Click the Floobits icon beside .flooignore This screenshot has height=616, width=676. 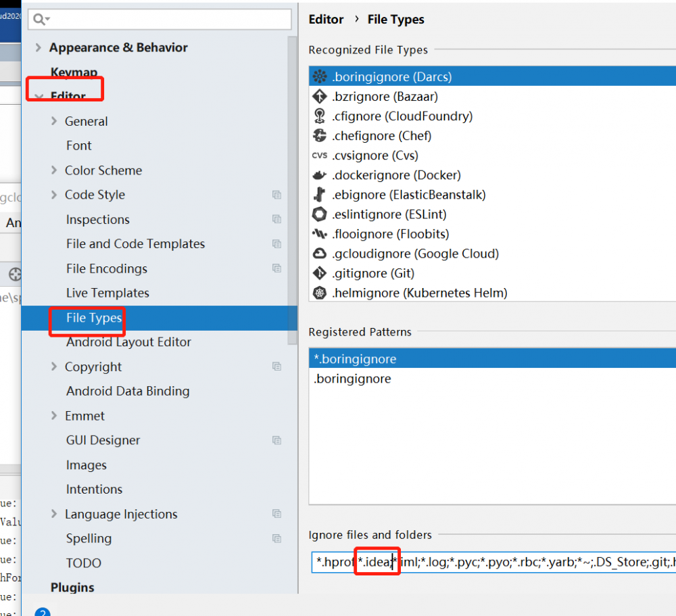320,234
